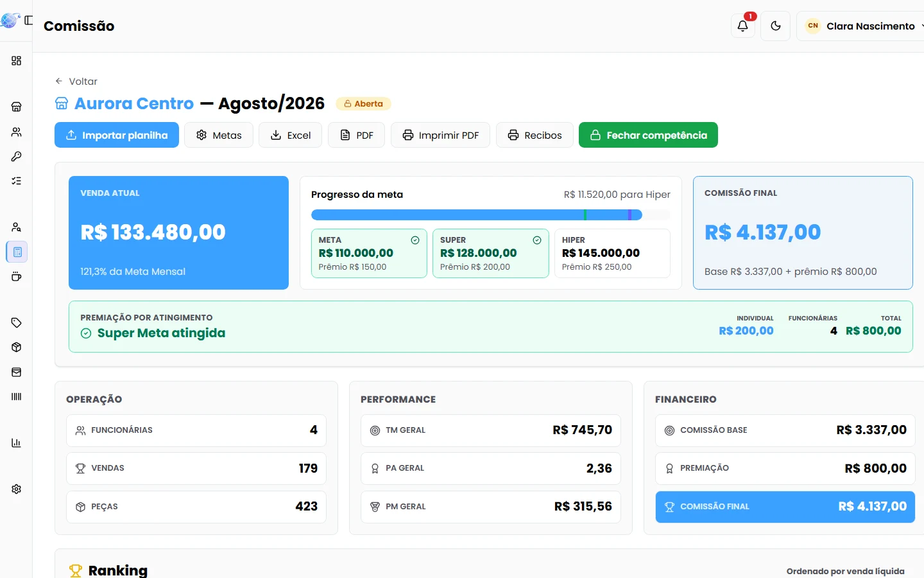This screenshot has width=924, height=578.
Task: Open the dashboard grid icon in sidebar
Action: click(x=17, y=60)
